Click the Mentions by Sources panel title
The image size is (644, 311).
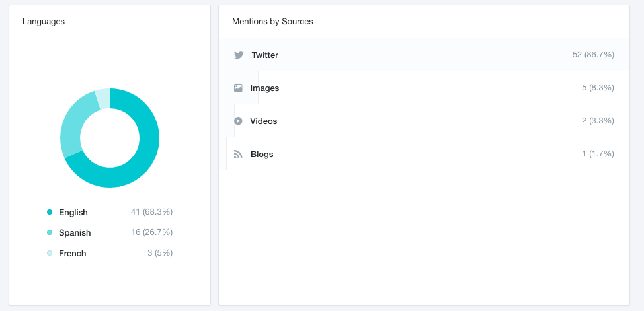[272, 22]
